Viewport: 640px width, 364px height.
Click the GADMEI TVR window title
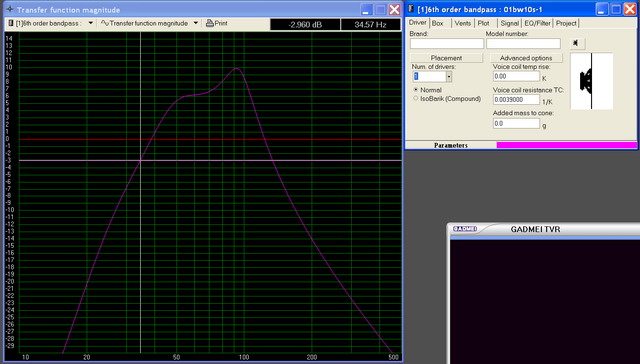[x=535, y=229]
